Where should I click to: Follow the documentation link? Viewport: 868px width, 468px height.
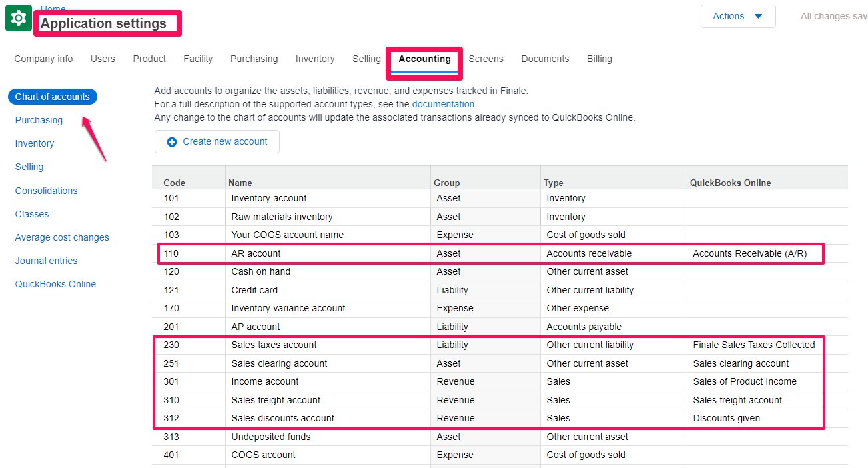coord(443,104)
